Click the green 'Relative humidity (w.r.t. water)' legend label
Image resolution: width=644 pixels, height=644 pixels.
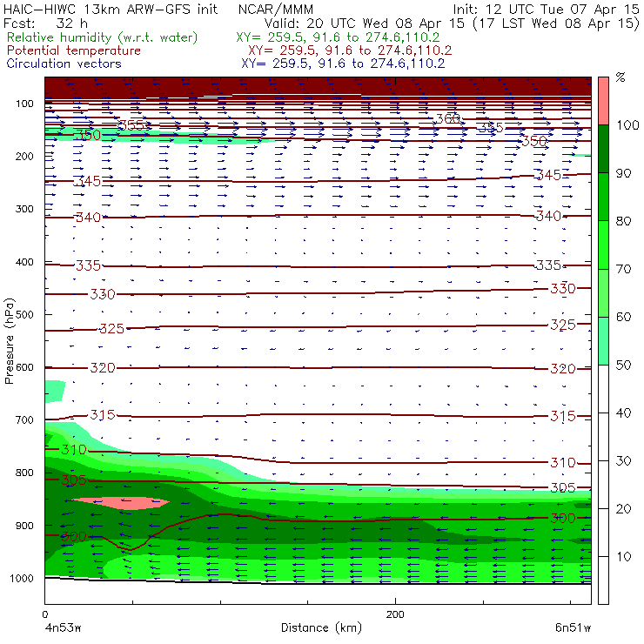(102, 37)
